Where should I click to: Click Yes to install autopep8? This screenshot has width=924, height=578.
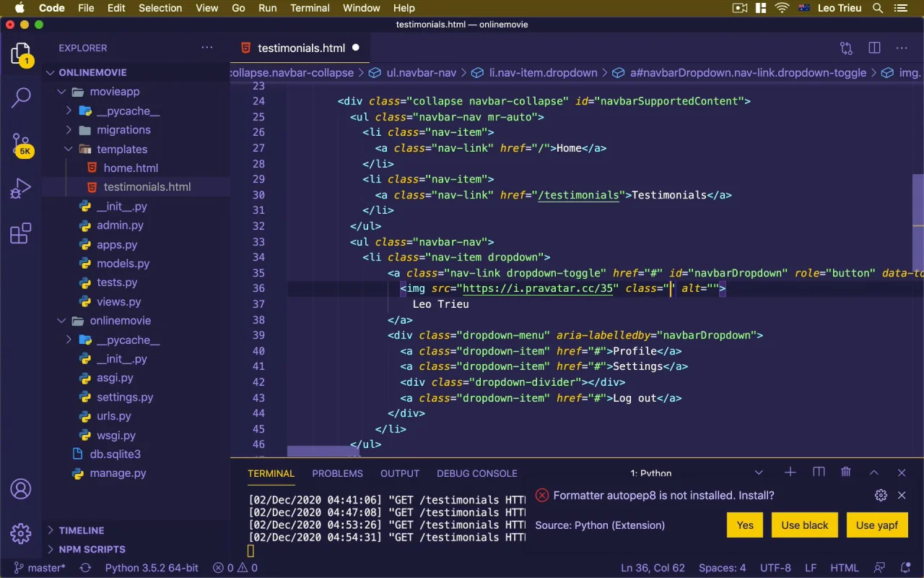(745, 525)
